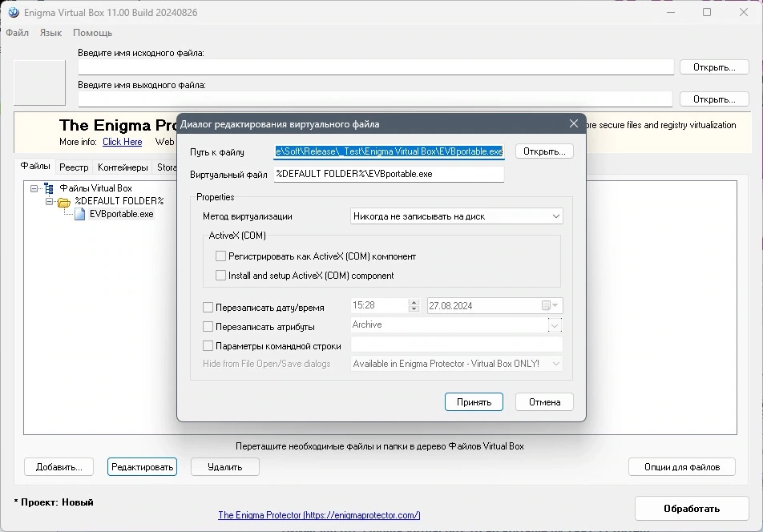Click Открыть button in the dialog
This screenshot has width=763, height=532.
tap(544, 151)
